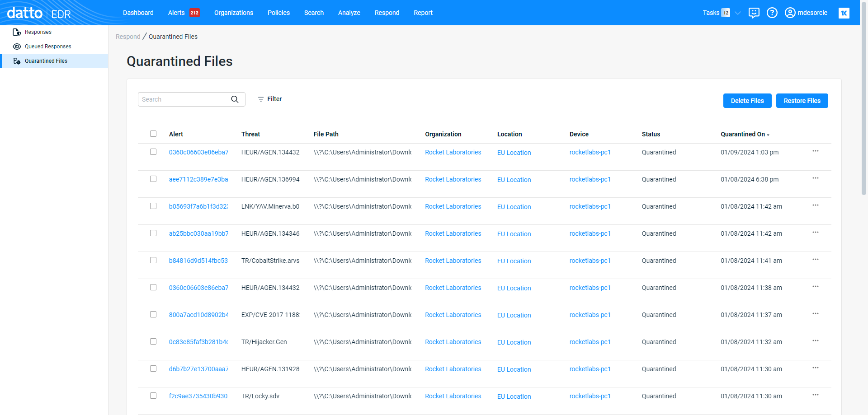
Task: Click the Organization column header
Action: tap(443, 134)
